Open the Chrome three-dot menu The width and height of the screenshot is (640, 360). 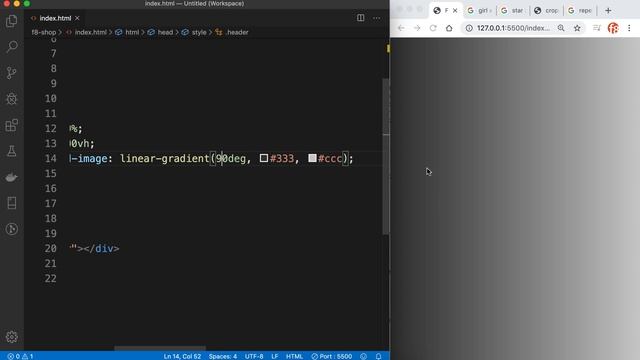pyautogui.click(x=629, y=28)
